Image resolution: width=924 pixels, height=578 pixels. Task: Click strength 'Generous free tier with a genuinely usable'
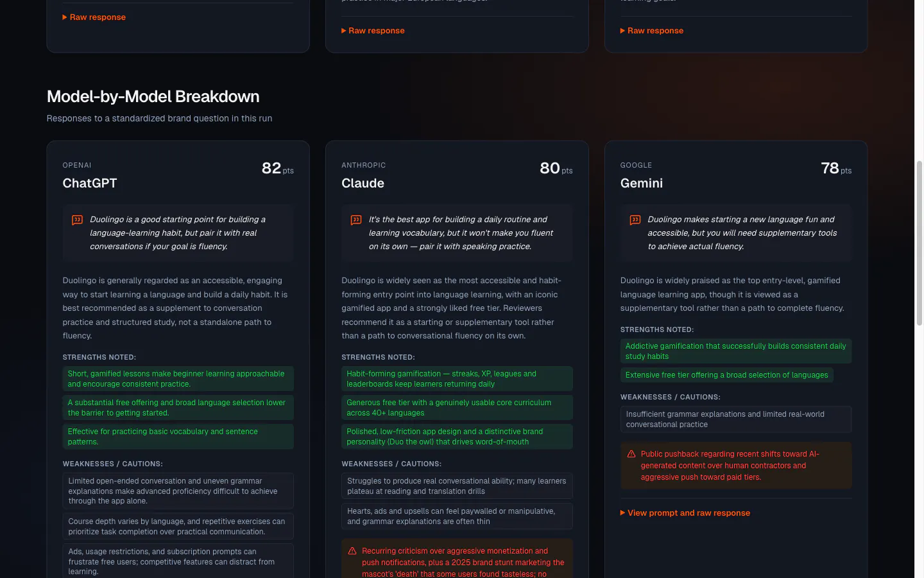(457, 408)
